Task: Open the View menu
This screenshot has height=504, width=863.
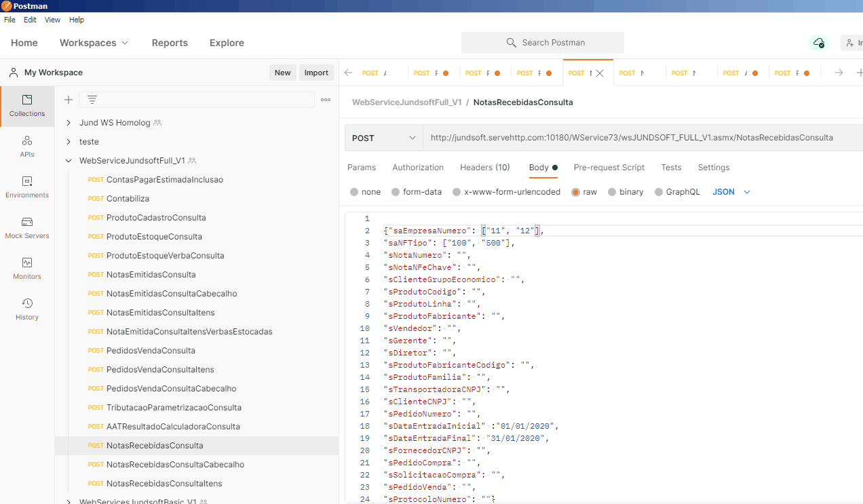Action: 52,20
